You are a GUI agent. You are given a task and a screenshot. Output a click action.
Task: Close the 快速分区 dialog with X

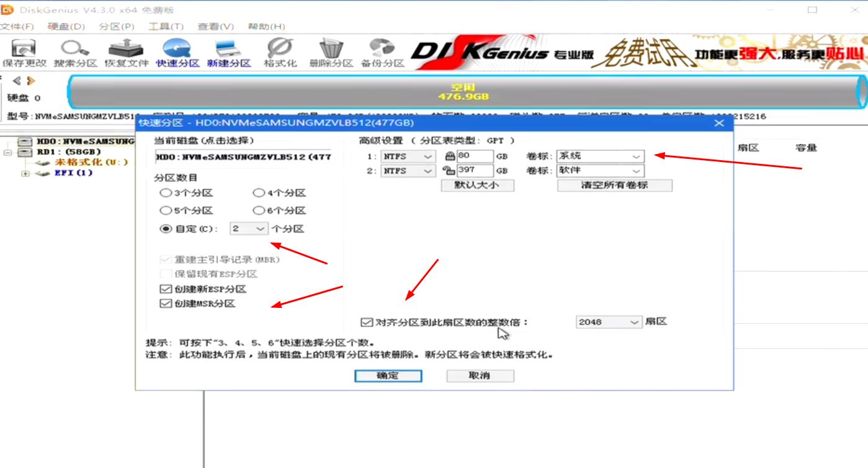pos(719,123)
